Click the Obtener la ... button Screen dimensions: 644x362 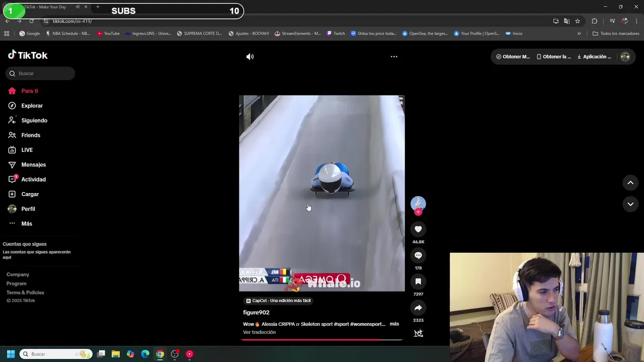tap(553, 57)
